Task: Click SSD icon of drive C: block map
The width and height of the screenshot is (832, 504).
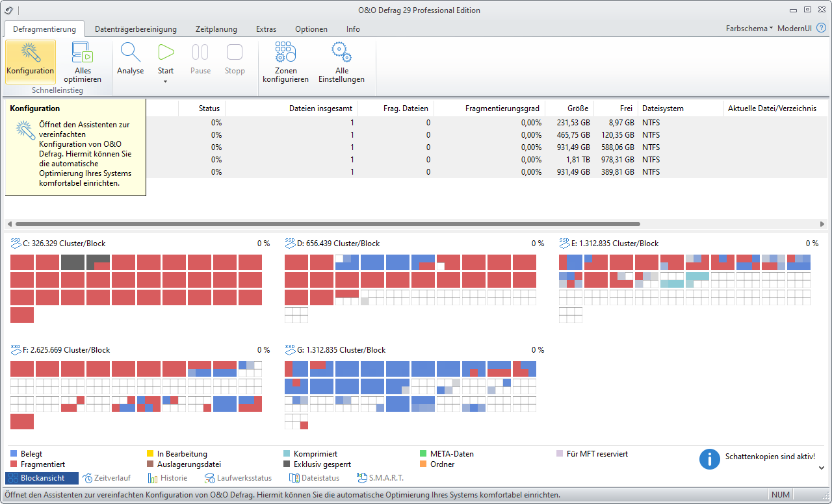Action: click(x=16, y=243)
